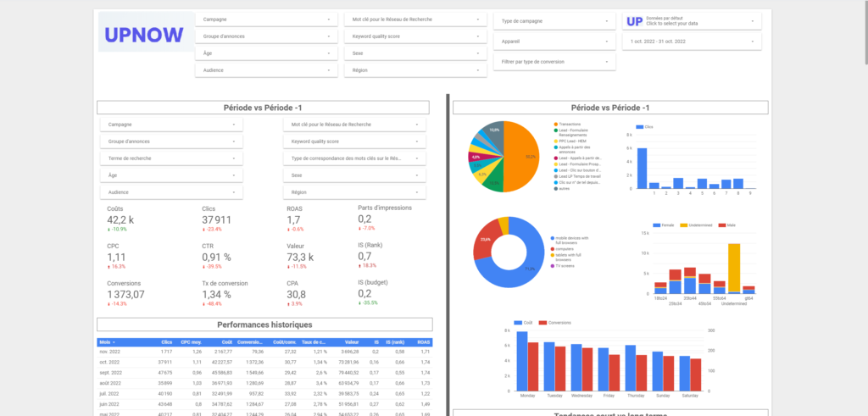Open the Appareil filter dropdown
The width and height of the screenshot is (868, 416).
(x=554, y=42)
